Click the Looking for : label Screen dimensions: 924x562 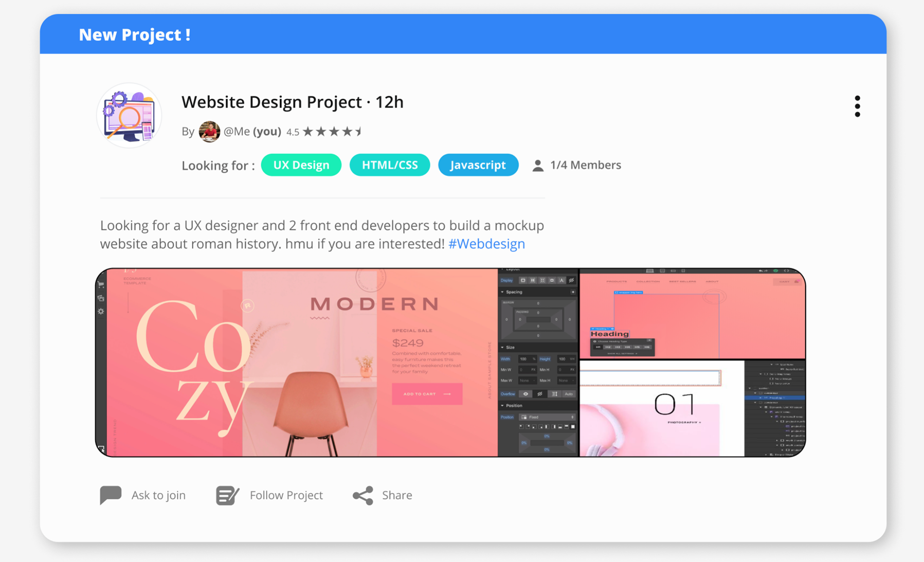coord(218,166)
